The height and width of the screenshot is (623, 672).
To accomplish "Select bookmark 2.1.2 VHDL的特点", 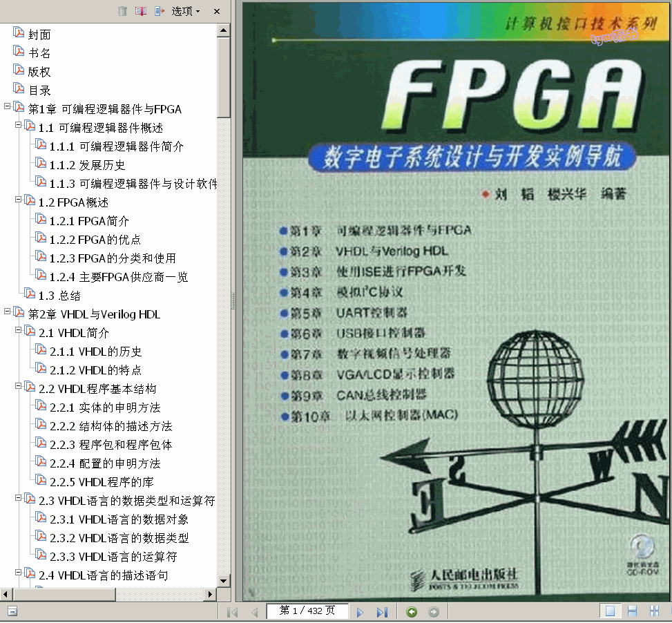I will 95,370.
